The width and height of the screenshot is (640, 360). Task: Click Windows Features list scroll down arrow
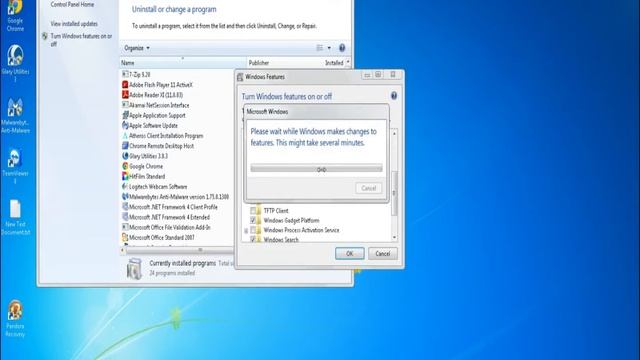click(394, 238)
